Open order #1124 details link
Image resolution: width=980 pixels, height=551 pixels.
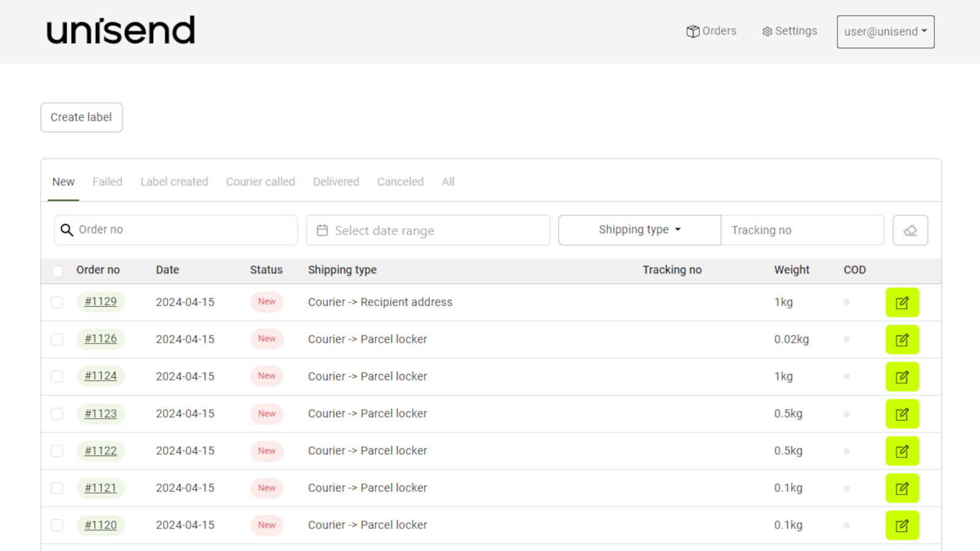tap(100, 376)
